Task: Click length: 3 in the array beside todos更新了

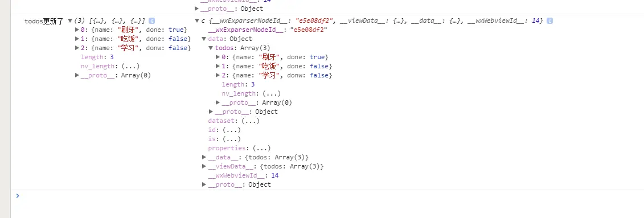Action: point(97,57)
